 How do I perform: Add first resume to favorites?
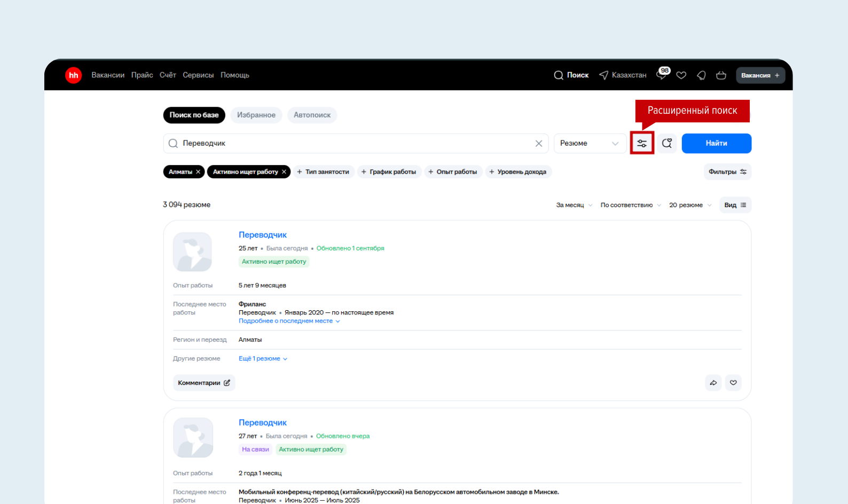pos(733,383)
